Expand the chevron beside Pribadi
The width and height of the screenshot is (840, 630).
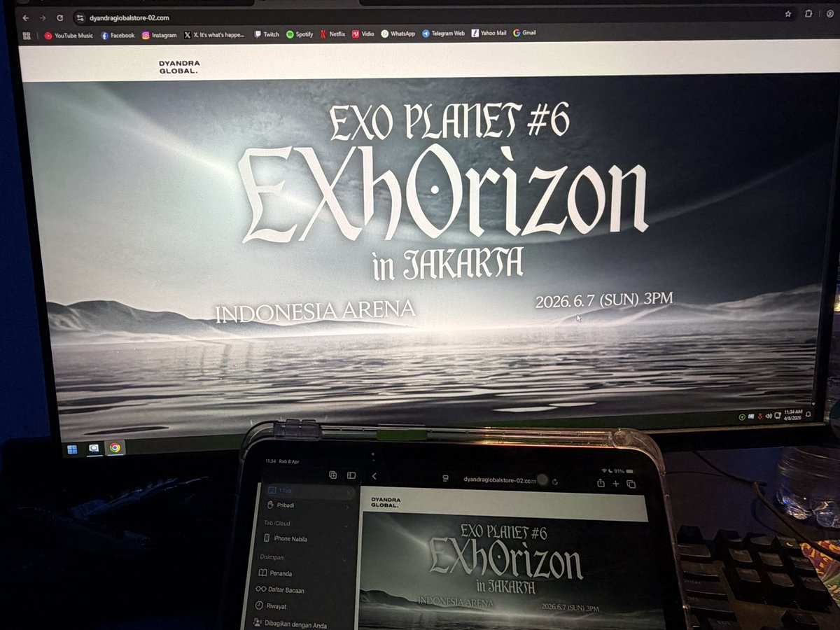coord(348,507)
